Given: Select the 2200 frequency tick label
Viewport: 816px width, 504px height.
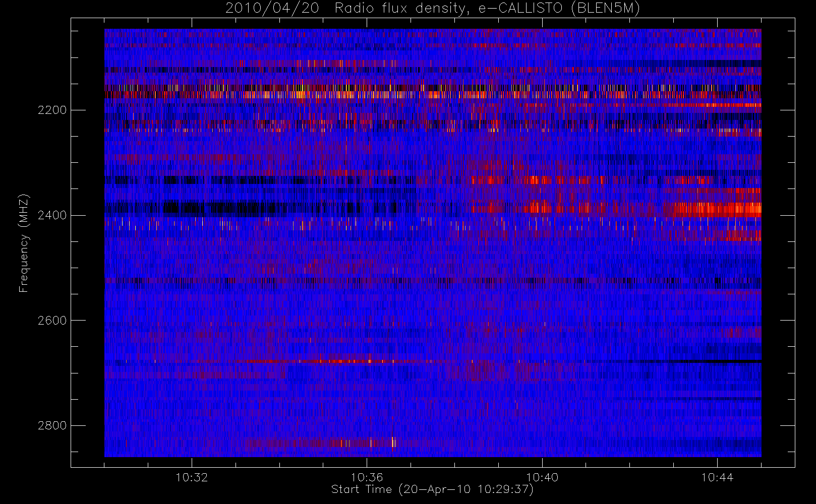Looking at the screenshot, I should coord(52,110).
